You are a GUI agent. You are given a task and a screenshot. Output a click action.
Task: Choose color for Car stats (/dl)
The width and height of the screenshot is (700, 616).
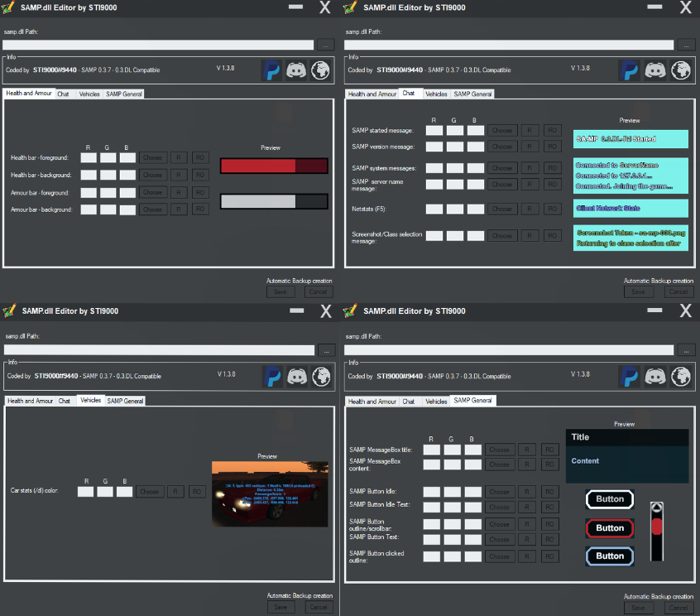pos(150,492)
